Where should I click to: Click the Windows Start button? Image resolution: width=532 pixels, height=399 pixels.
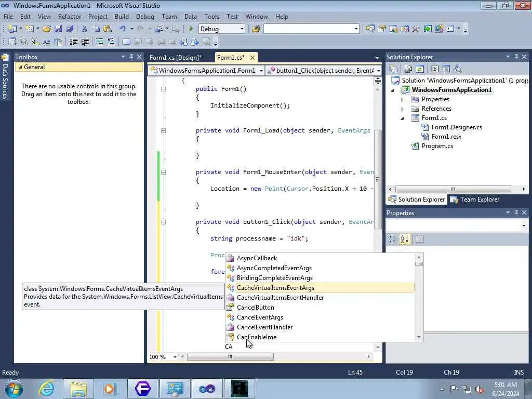pos(14,388)
